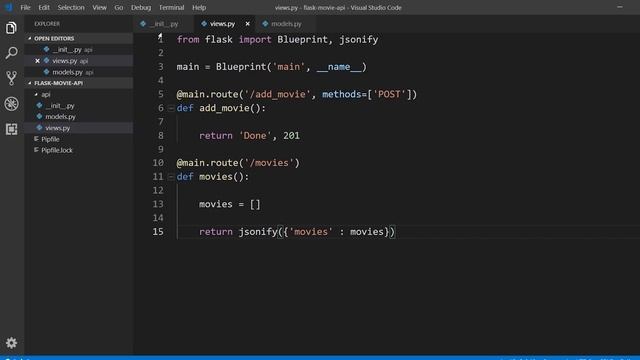The image size is (640, 360).
Task: Click 'jsonify' in the import line
Action: 359,40
